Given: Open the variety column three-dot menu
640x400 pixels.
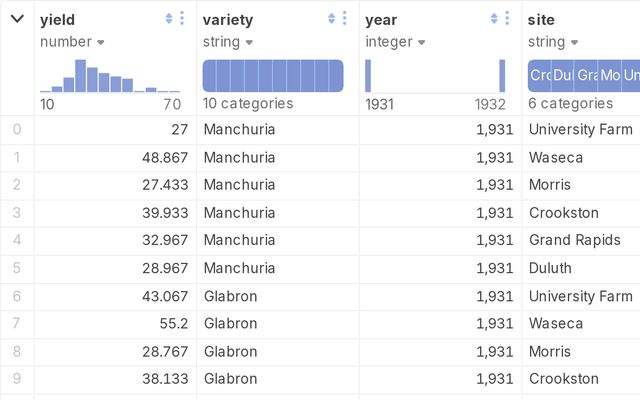Looking at the screenshot, I should point(345,19).
